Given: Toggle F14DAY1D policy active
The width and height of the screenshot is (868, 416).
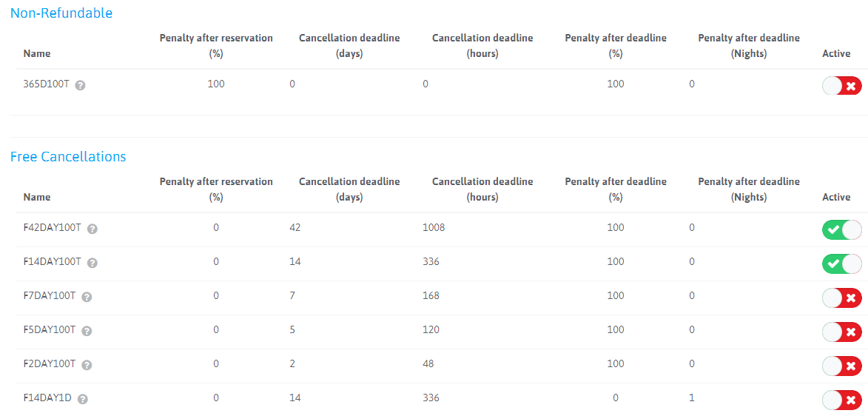Looking at the screenshot, I should (x=841, y=400).
